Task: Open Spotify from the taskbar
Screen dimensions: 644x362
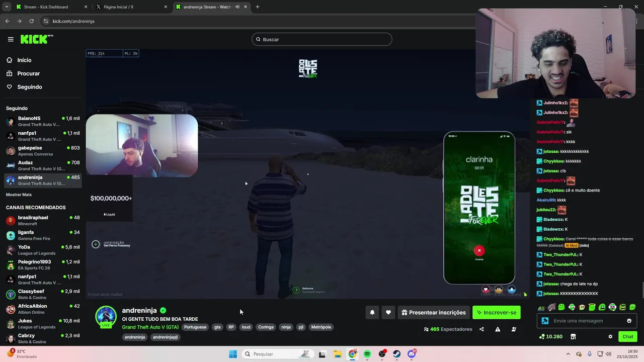Action: coord(367,354)
